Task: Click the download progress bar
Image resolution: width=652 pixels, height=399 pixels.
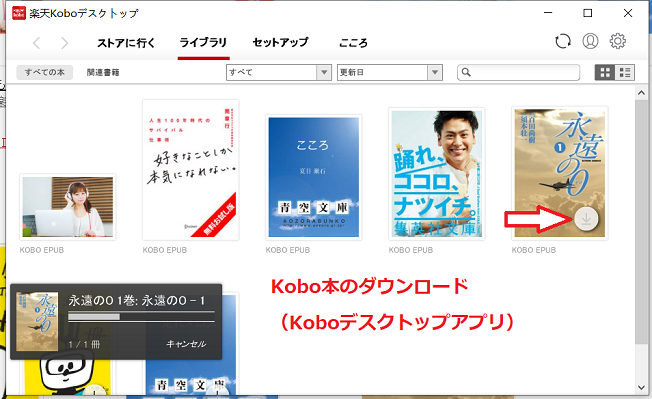Action: click(x=141, y=317)
